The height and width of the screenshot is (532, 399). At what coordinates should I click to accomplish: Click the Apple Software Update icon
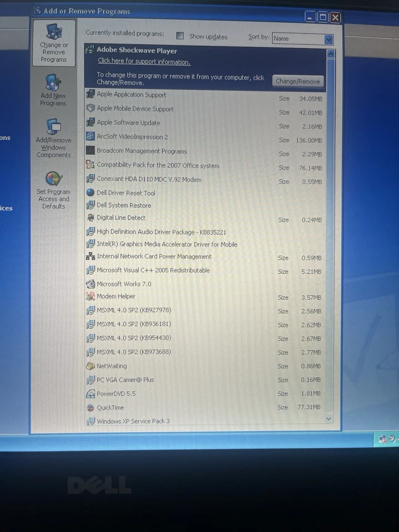coord(90,122)
